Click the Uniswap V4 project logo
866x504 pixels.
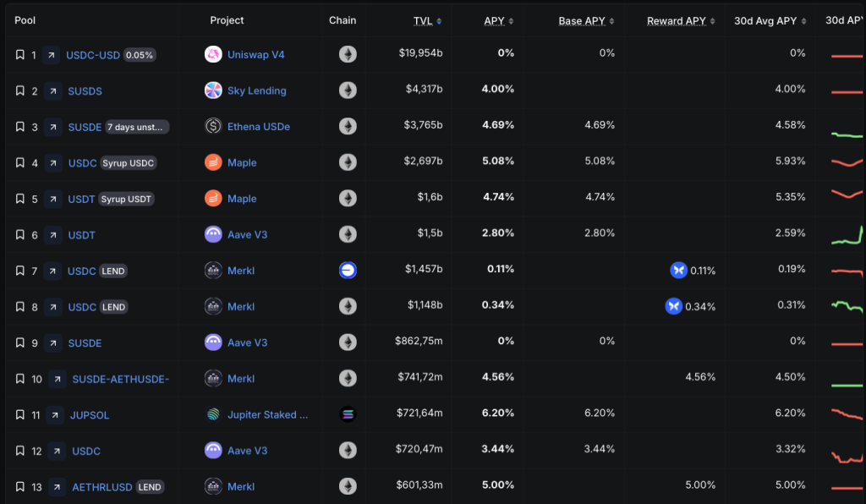pos(213,54)
